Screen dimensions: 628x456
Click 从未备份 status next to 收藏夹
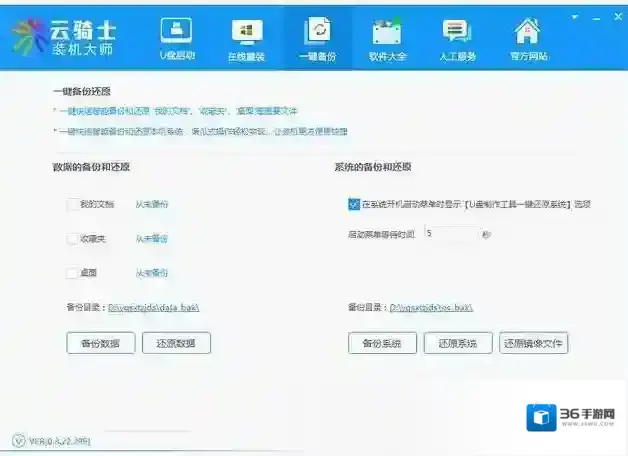pos(152,239)
